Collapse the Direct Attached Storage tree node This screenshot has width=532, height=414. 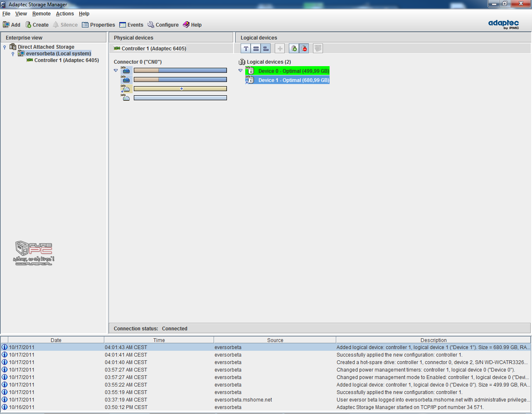click(x=5, y=47)
